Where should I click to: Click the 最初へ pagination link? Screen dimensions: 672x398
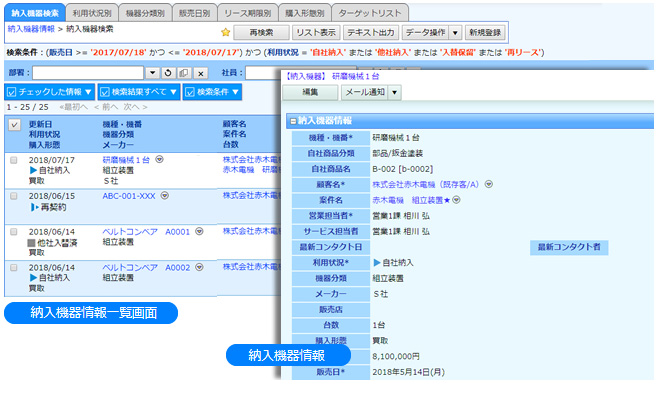74,107
